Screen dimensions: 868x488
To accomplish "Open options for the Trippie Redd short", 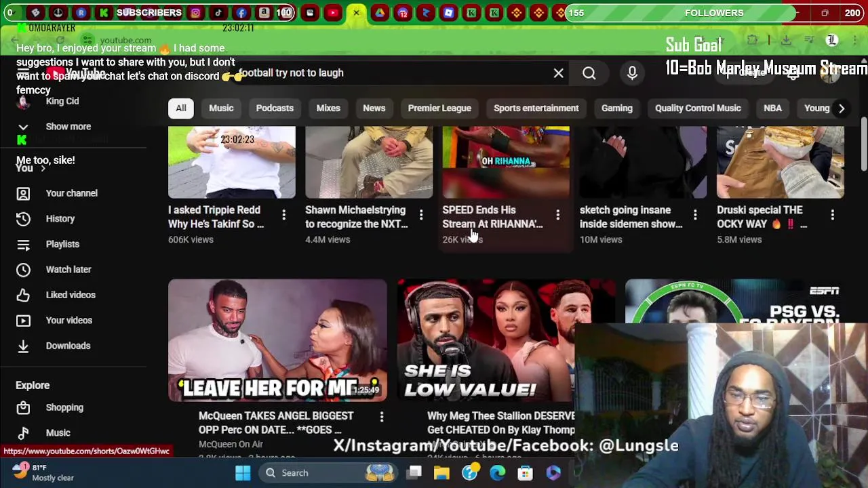I will click(283, 216).
